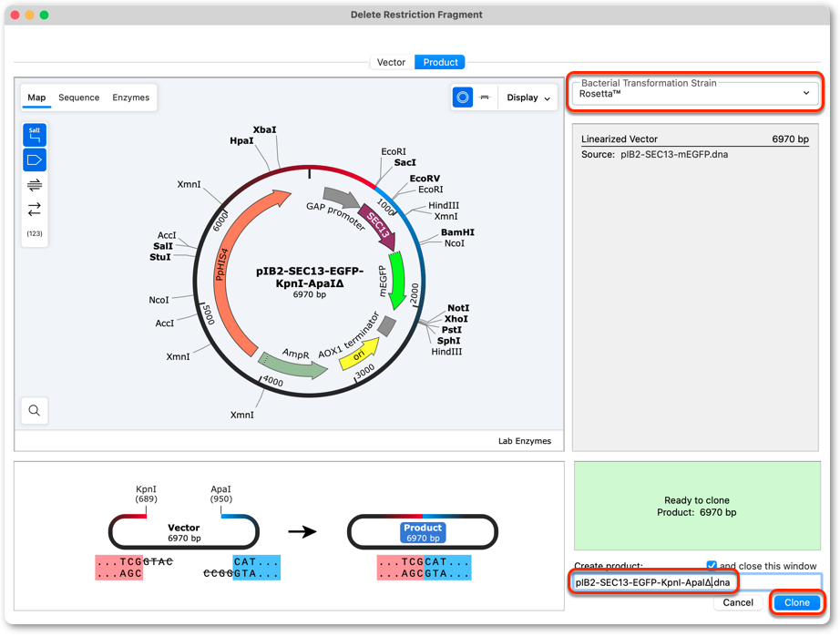Click the AOX1 terminator gray box
Image resolution: width=840 pixels, height=637 pixels.
[386, 325]
